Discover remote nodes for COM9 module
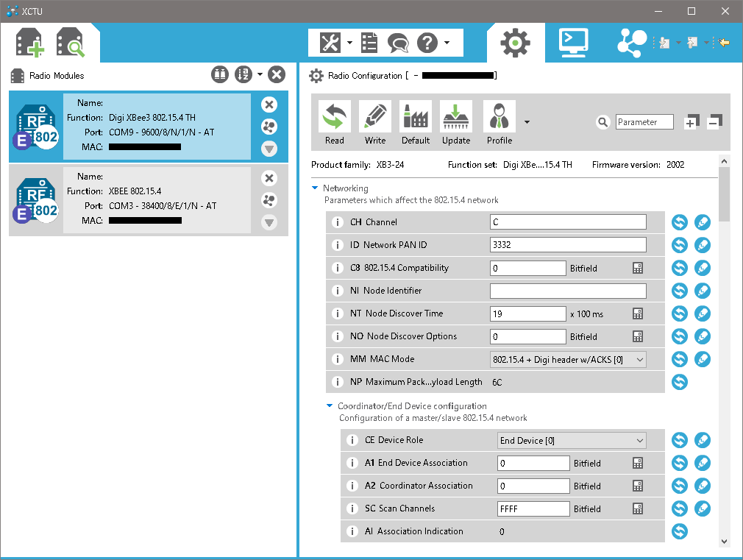The image size is (743, 560). coord(269,127)
